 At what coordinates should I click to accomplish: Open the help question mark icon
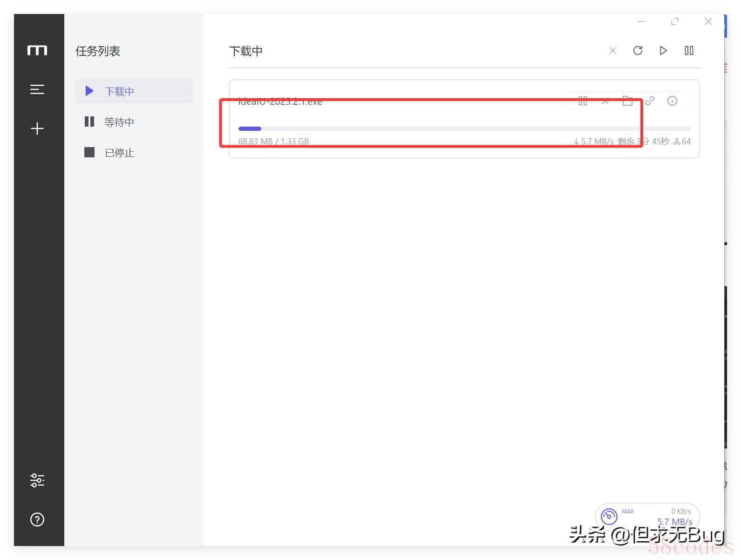pyautogui.click(x=37, y=520)
